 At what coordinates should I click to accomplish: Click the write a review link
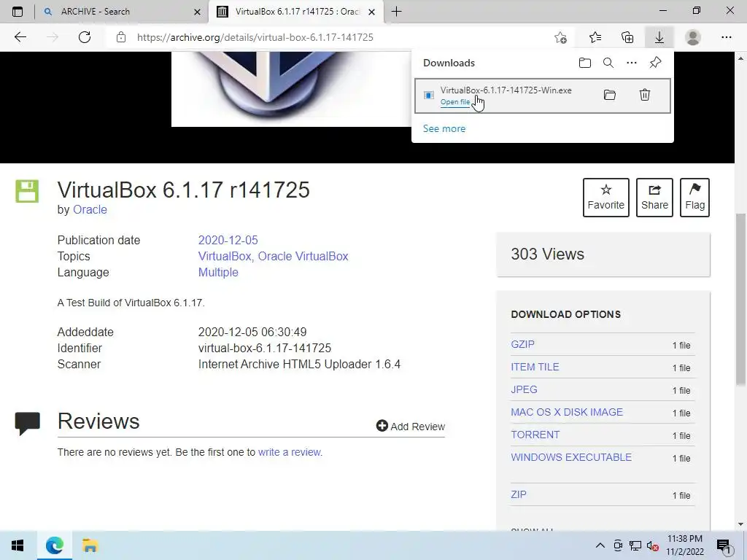pyautogui.click(x=289, y=452)
